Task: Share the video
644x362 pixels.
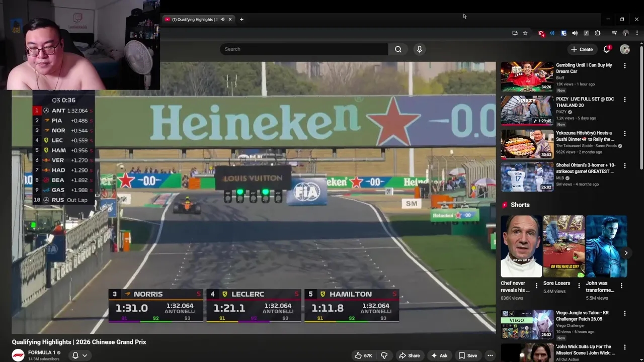Action: [x=409, y=355]
